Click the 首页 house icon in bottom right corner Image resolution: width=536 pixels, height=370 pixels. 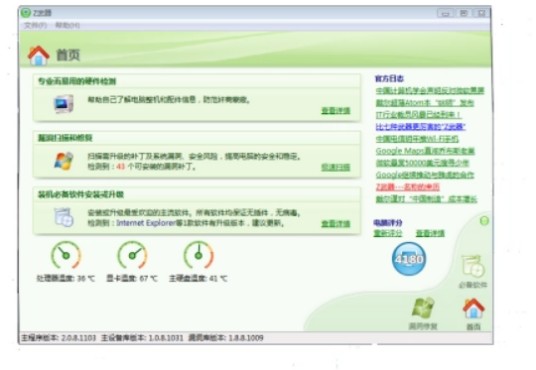(473, 308)
